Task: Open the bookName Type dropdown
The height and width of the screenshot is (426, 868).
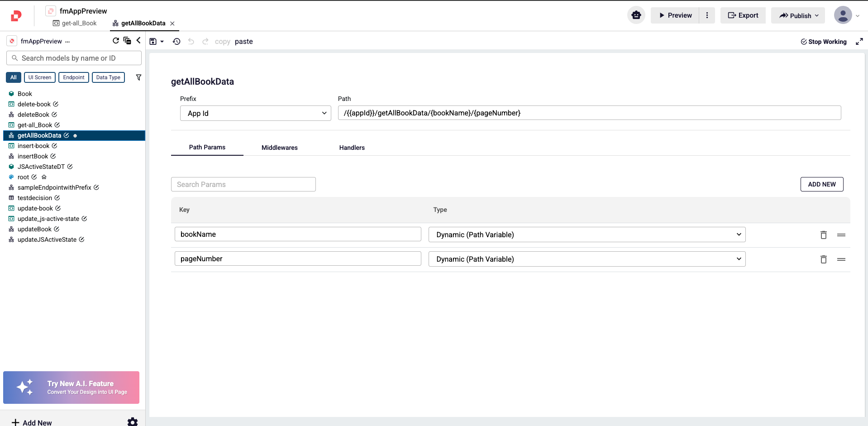Action: 587,235
